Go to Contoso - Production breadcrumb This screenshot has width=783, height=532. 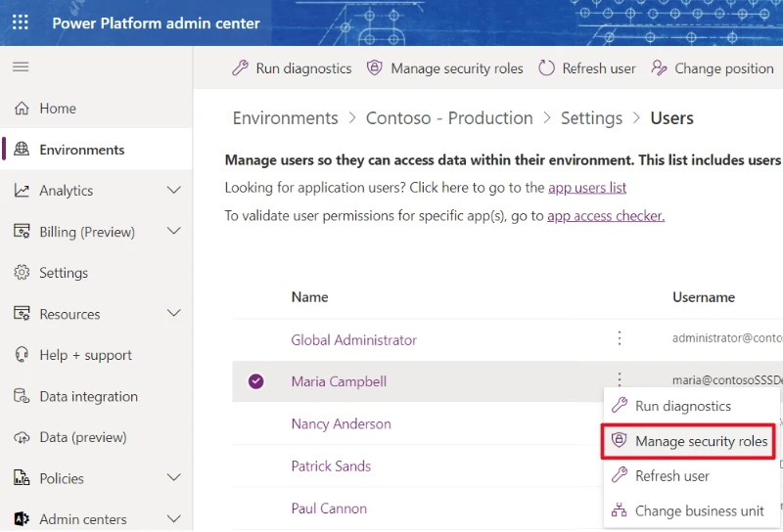click(449, 118)
